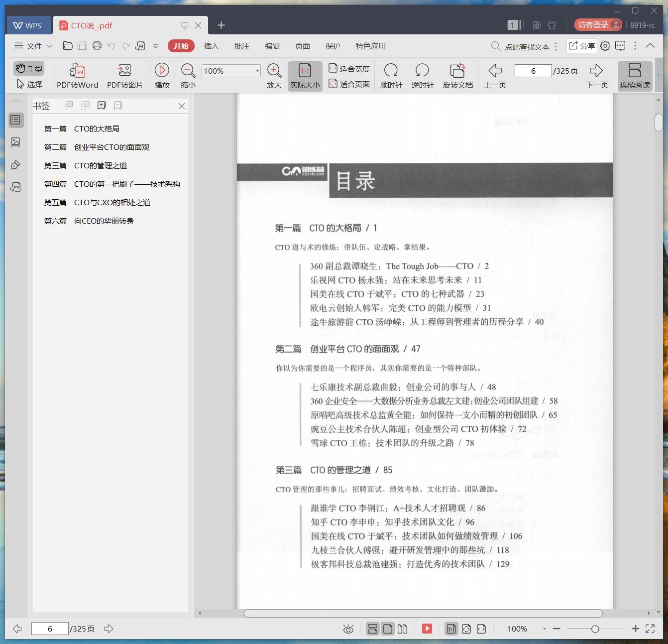Expand 文件 menu arrow
Image resolution: width=668 pixels, height=644 pixels.
pos(49,46)
